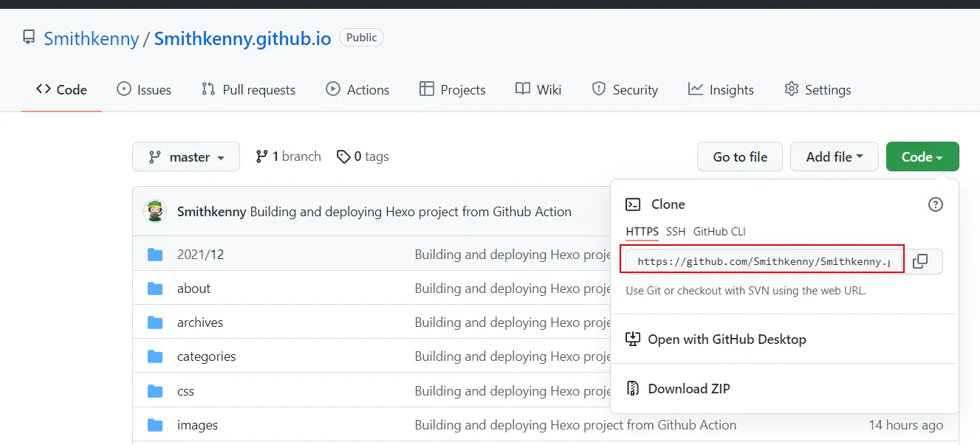Open the Smithkenny commit author link
Screen dimensions: 980x445
[x=212, y=212]
